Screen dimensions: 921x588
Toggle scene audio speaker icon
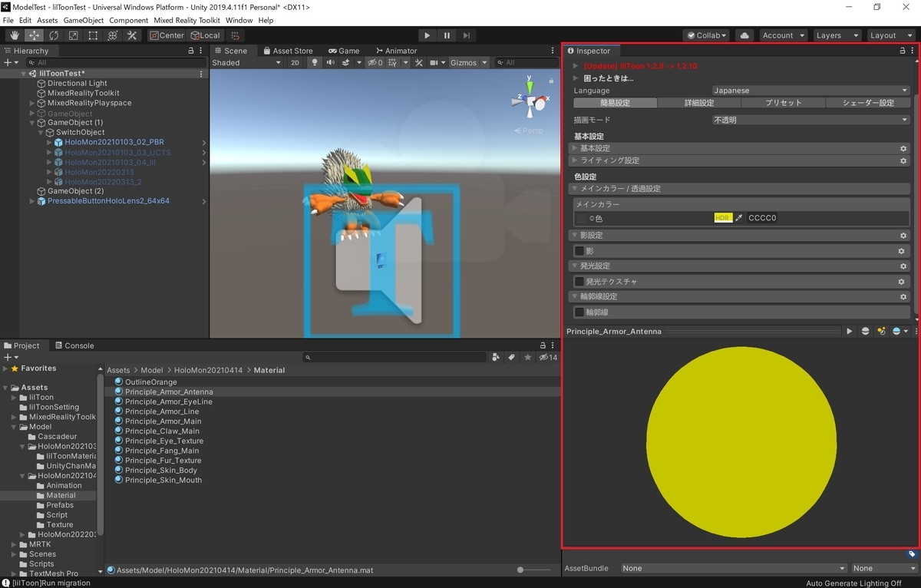(329, 63)
